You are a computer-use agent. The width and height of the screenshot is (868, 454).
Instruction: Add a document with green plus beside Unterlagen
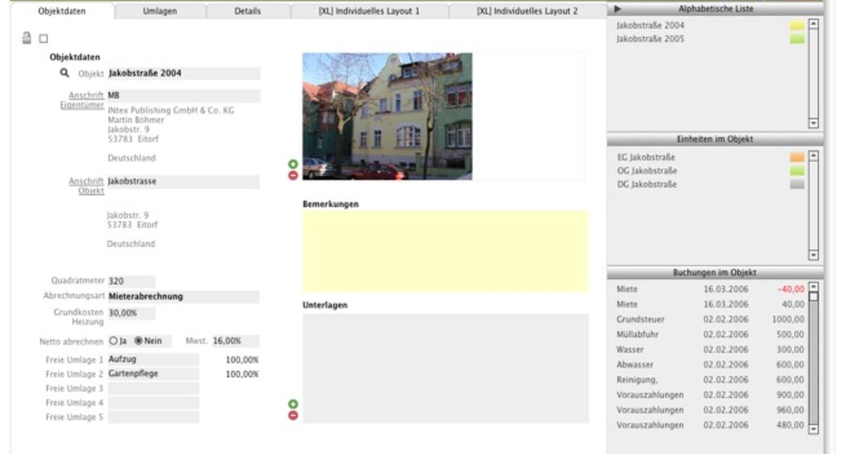coord(292,405)
